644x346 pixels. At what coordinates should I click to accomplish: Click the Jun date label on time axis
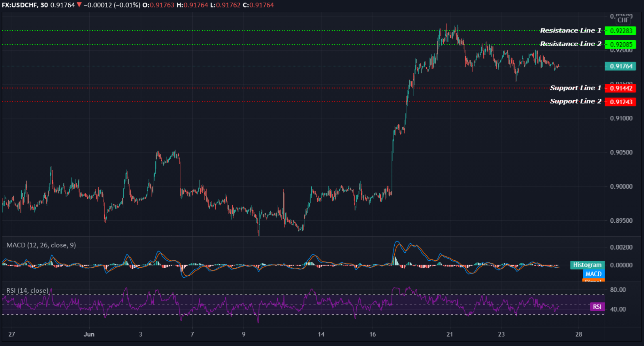click(89, 334)
